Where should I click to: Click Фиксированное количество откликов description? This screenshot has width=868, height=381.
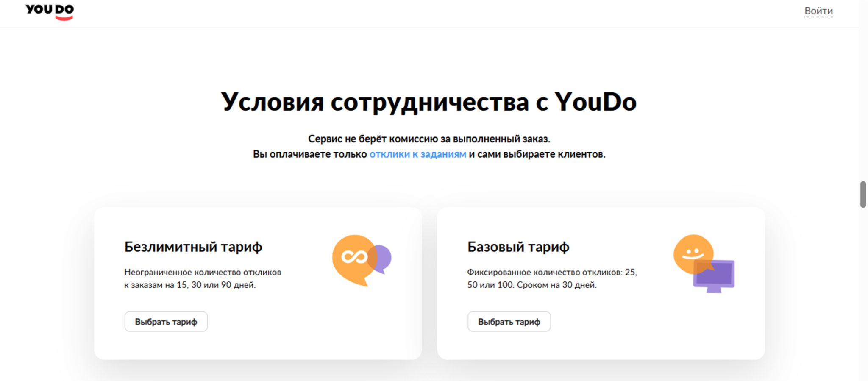click(x=552, y=278)
